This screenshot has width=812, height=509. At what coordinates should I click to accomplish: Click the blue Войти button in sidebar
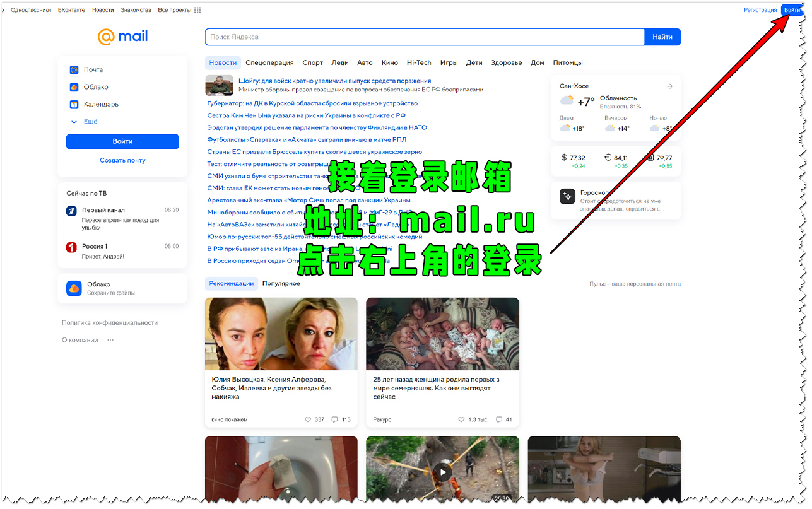tap(122, 141)
